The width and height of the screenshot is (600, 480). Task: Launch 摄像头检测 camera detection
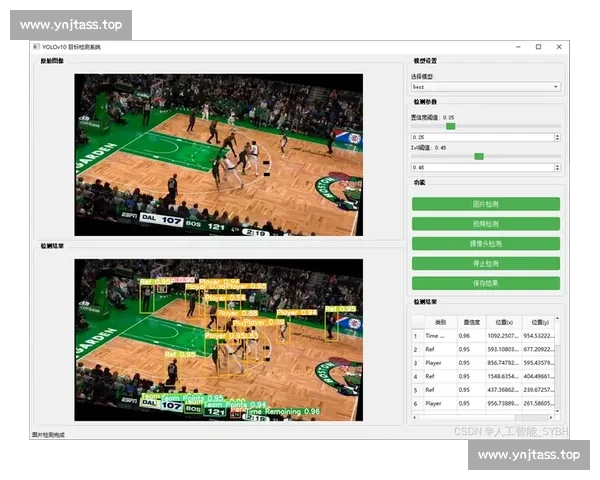485,243
